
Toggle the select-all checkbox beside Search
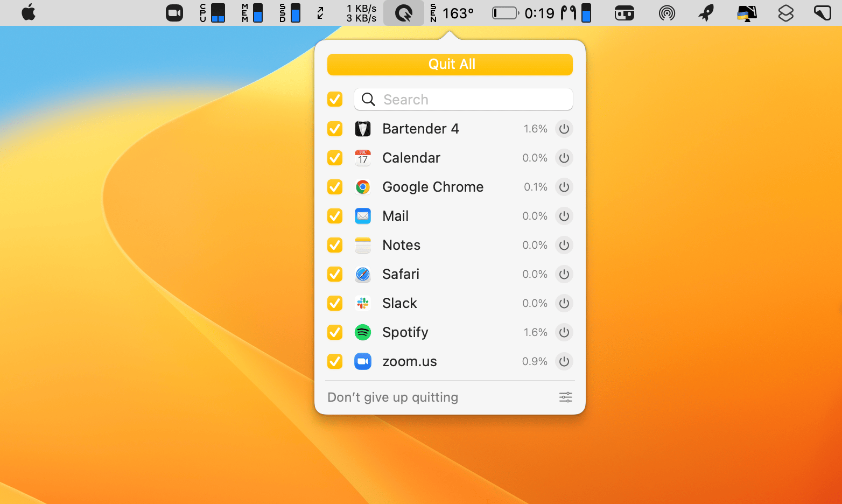[x=335, y=99]
